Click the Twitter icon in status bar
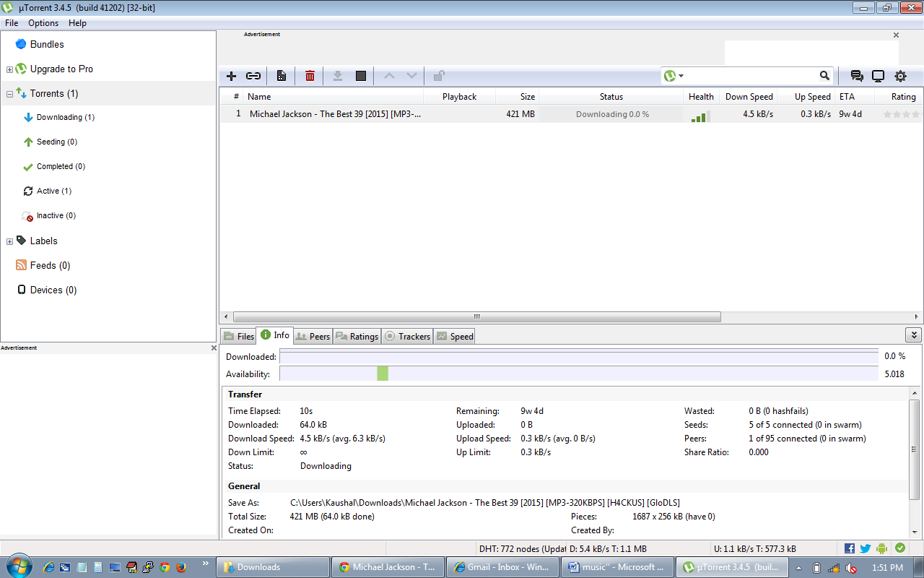The width and height of the screenshot is (924, 578). (x=865, y=548)
